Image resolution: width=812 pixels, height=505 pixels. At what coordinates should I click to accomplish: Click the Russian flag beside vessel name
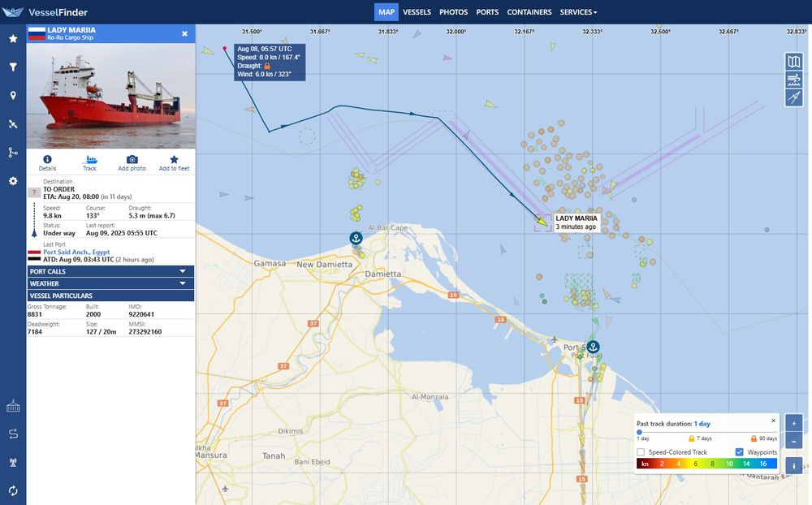pos(37,33)
